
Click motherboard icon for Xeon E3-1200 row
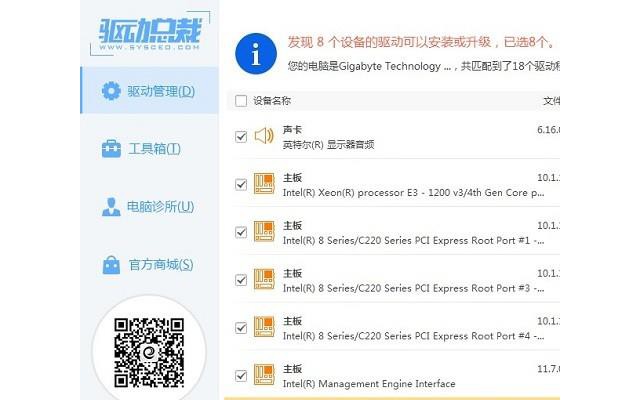tap(264, 184)
